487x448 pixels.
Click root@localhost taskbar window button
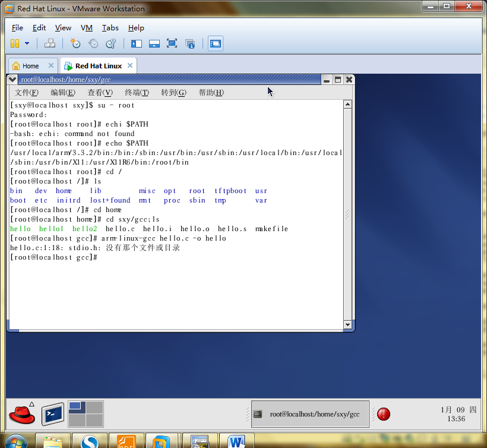tap(310, 414)
